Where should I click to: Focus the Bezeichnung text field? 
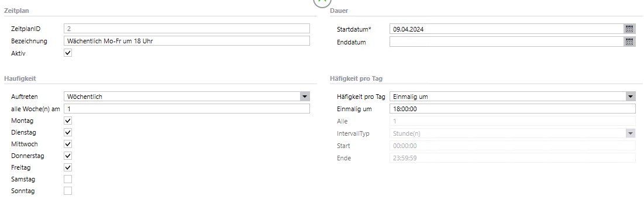(187, 41)
